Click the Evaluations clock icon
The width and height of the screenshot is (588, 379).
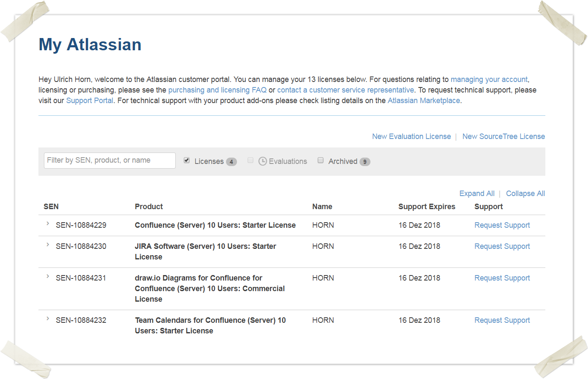pyautogui.click(x=262, y=161)
